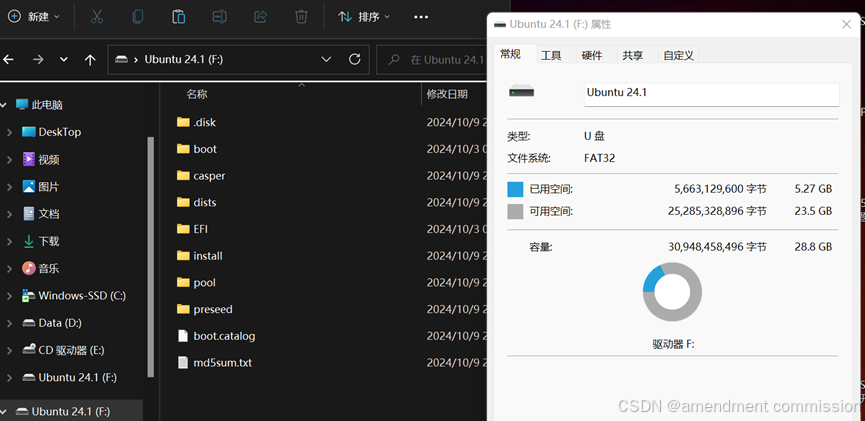Open the three-dot more options menu
This screenshot has height=421, width=865.
click(x=421, y=17)
